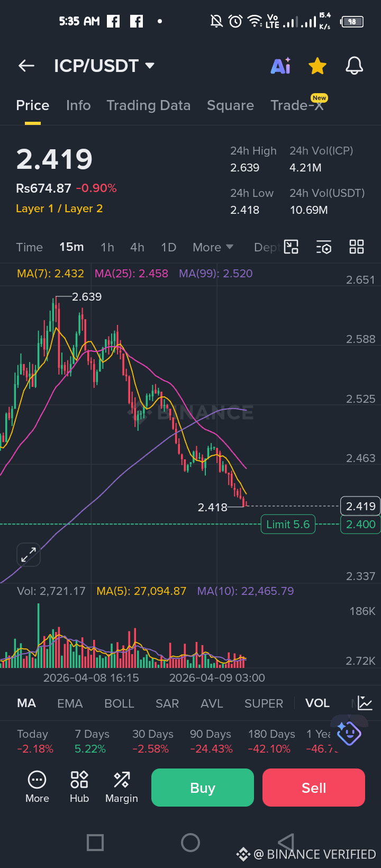
Task: Tap the Android back triangle button
Action: 286,842
